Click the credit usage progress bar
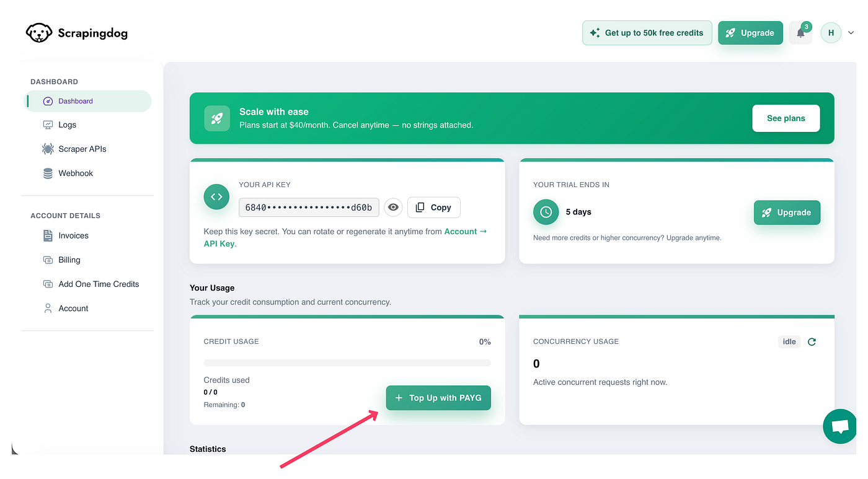 click(347, 363)
